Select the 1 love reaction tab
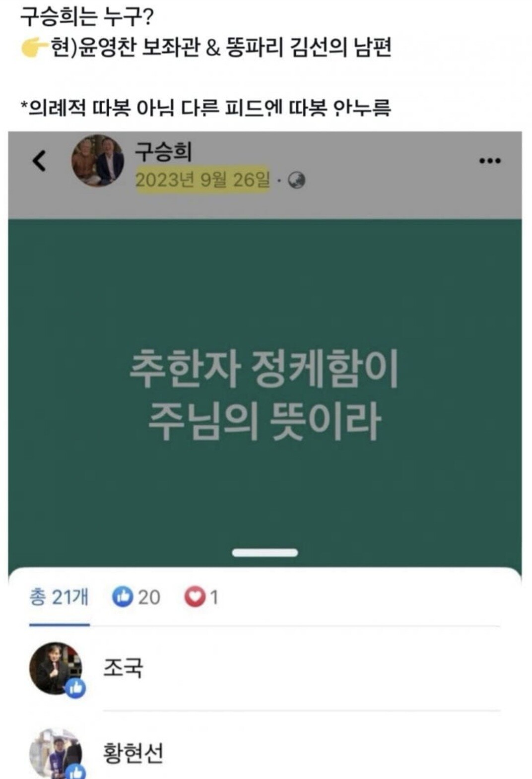The height and width of the screenshot is (779, 532). pyautogui.click(x=201, y=597)
